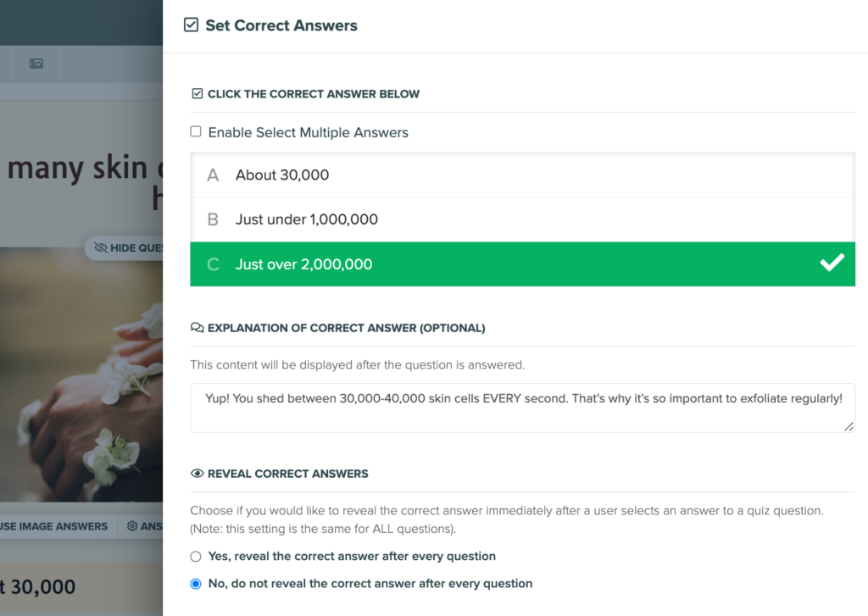Click the image icon in the left toolbar
This screenshot has width=868, height=616.
click(x=36, y=64)
